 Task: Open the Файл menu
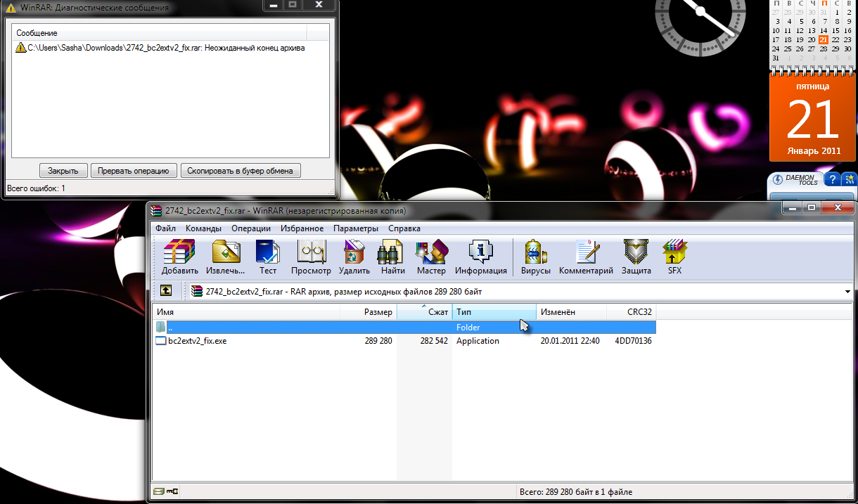(166, 228)
